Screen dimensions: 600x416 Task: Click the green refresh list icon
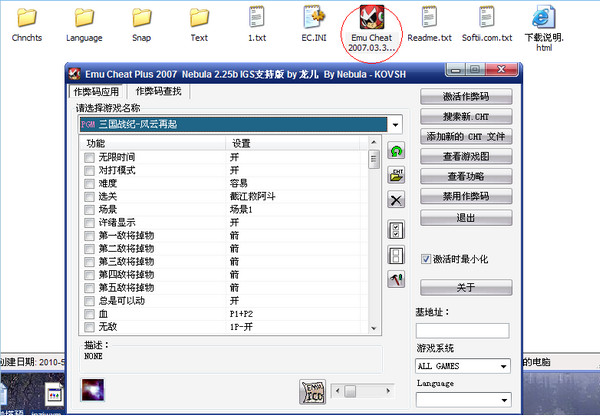coord(396,151)
